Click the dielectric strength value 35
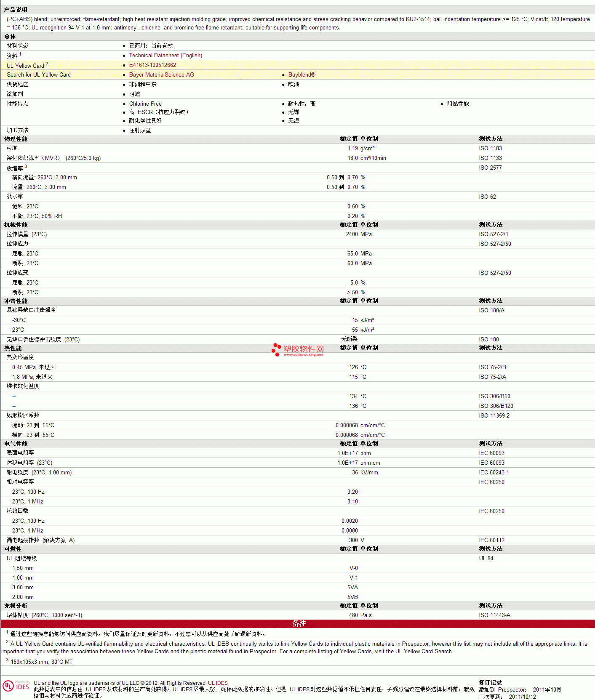Viewport: 595px width, 700px height. (x=355, y=472)
